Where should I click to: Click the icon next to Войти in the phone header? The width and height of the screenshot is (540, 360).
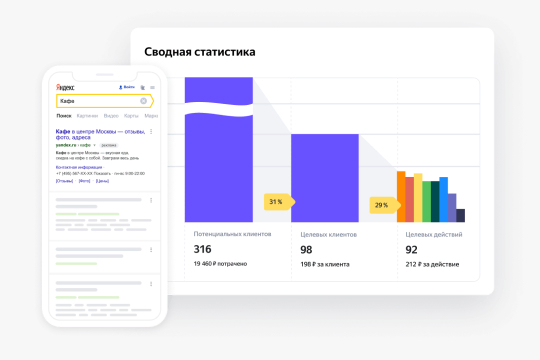[x=143, y=88]
